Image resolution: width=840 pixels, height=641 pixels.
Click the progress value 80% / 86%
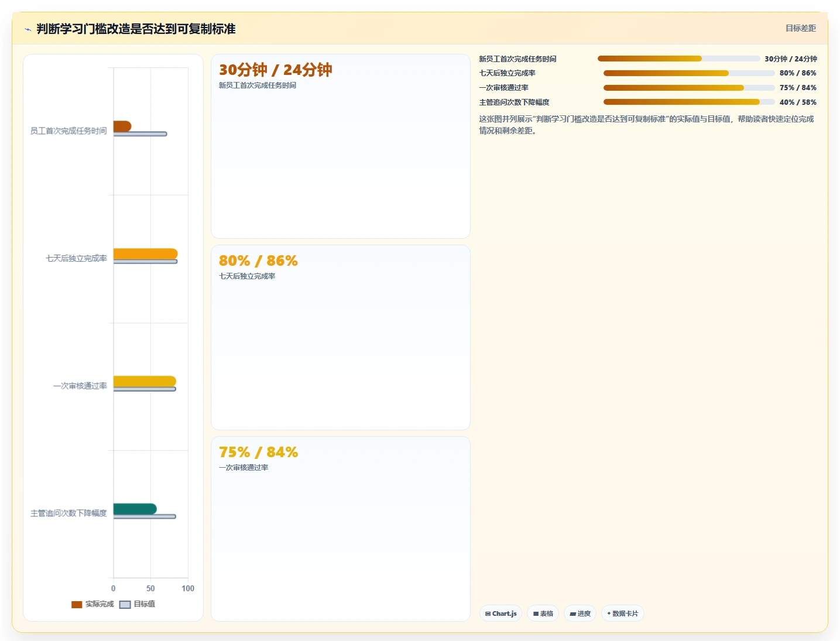tap(798, 73)
